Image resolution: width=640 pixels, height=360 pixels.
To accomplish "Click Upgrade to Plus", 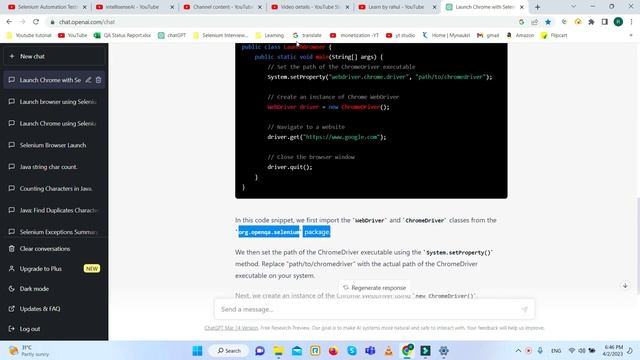I will 54,269.
